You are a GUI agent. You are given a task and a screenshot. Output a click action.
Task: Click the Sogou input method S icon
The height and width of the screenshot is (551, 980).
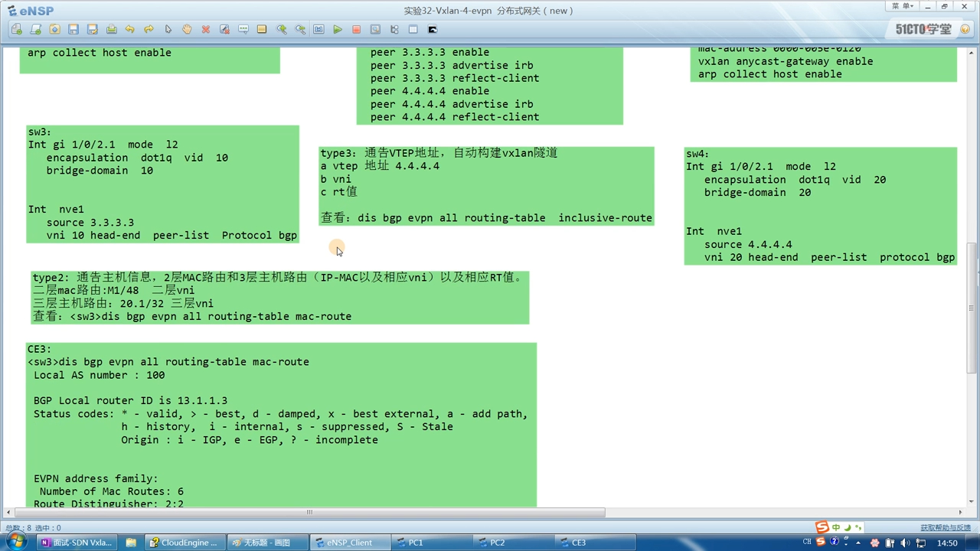[822, 527]
